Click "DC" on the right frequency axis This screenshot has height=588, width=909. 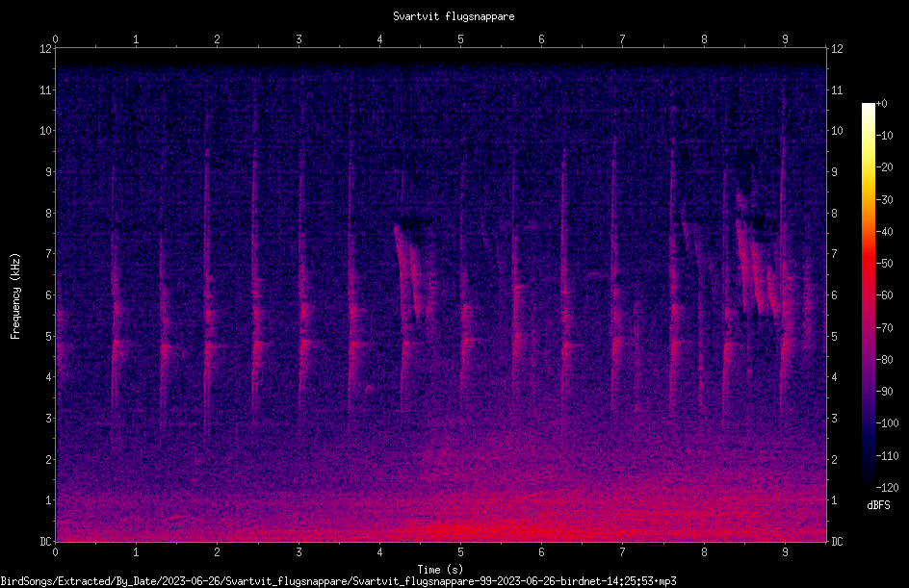(x=837, y=542)
